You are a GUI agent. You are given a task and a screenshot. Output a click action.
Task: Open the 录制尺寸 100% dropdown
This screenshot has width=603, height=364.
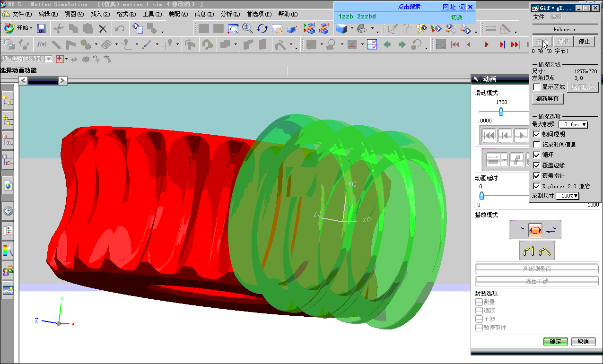tap(568, 196)
